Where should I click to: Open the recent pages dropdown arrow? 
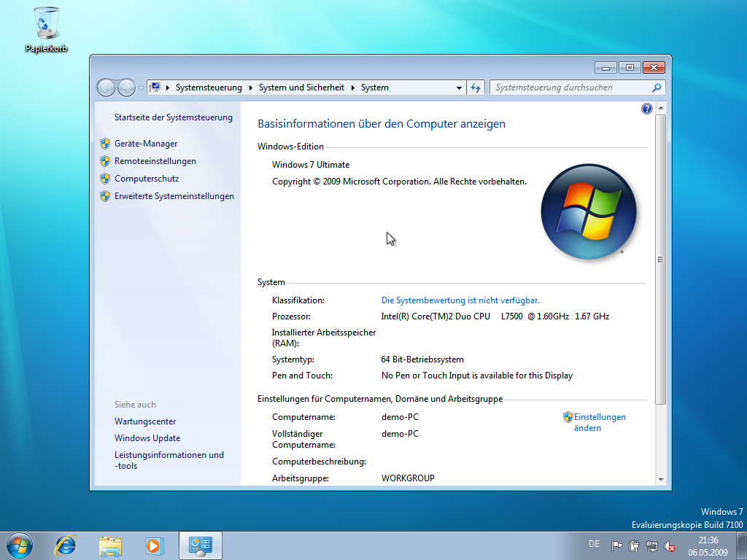tap(141, 88)
